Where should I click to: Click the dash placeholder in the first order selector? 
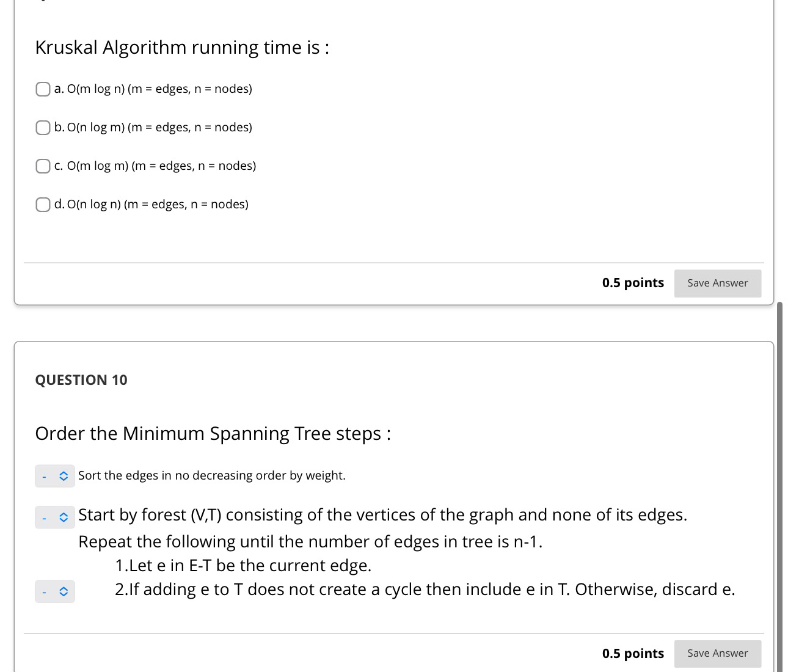pyautogui.click(x=43, y=475)
